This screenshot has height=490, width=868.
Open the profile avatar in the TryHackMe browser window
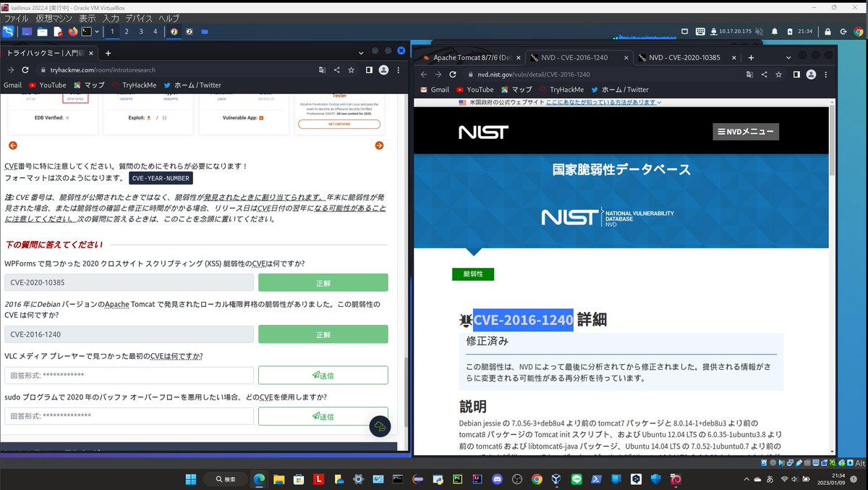click(383, 70)
